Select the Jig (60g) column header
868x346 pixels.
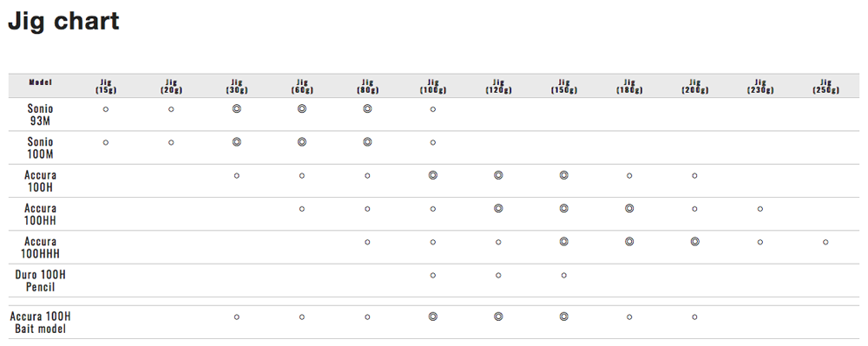tap(302, 86)
